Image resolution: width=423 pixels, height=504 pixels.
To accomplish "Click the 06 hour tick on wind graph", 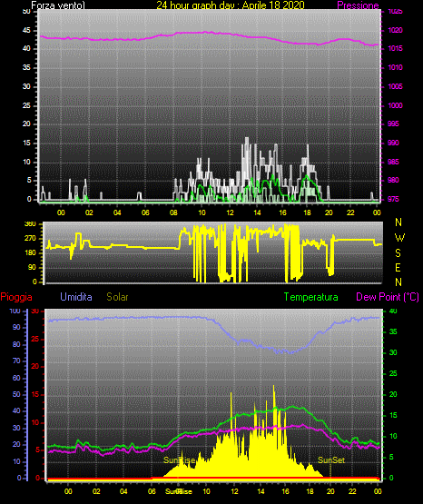I will (x=145, y=212).
